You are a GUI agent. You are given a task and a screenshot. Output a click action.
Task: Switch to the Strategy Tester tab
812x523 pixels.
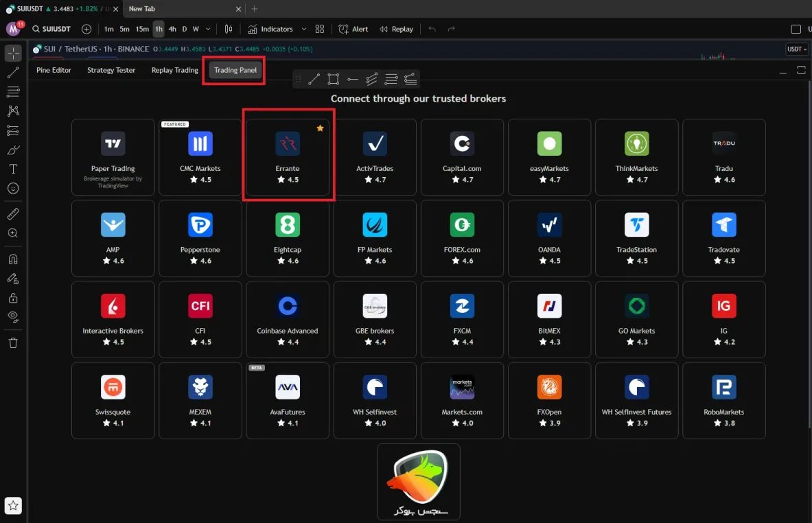click(x=111, y=70)
